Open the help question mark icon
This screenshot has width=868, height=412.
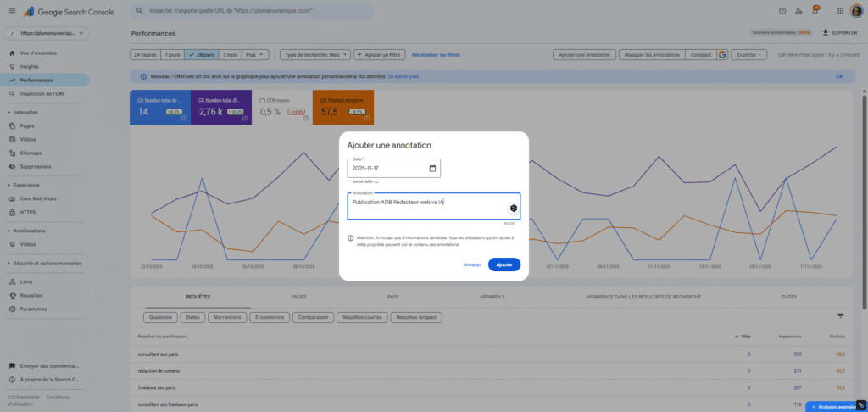tap(782, 11)
